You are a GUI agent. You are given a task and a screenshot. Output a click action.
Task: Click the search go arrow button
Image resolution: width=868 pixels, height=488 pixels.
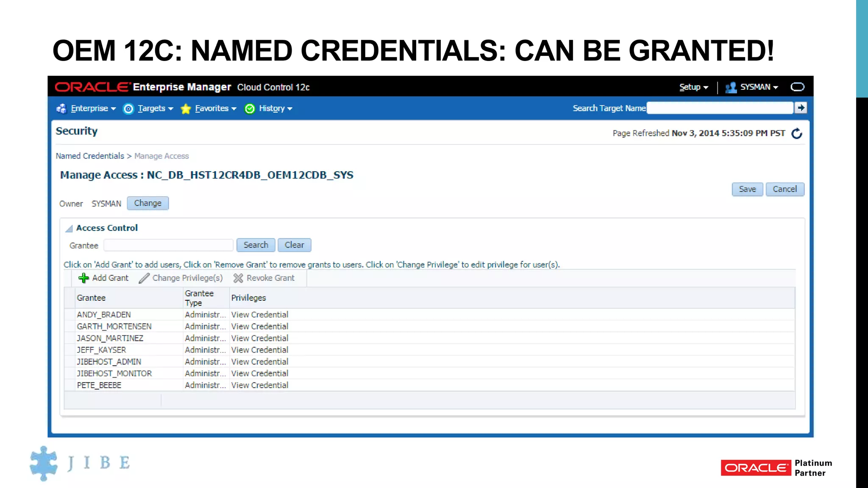pyautogui.click(x=801, y=108)
